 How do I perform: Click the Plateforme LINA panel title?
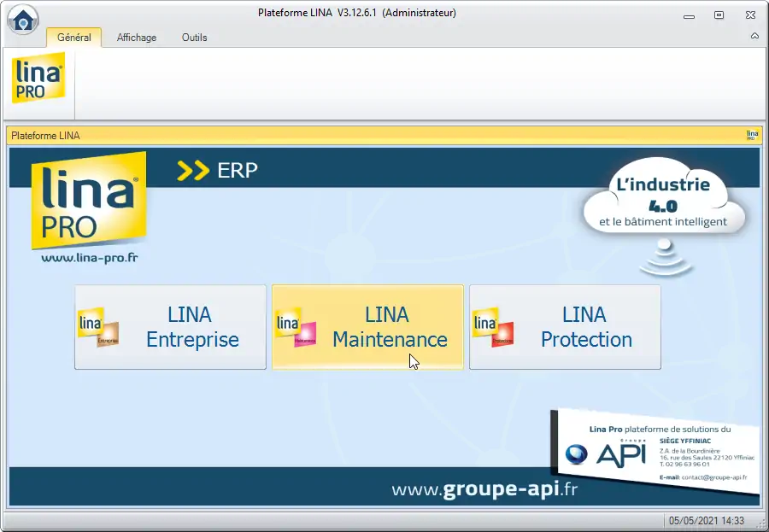point(45,136)
